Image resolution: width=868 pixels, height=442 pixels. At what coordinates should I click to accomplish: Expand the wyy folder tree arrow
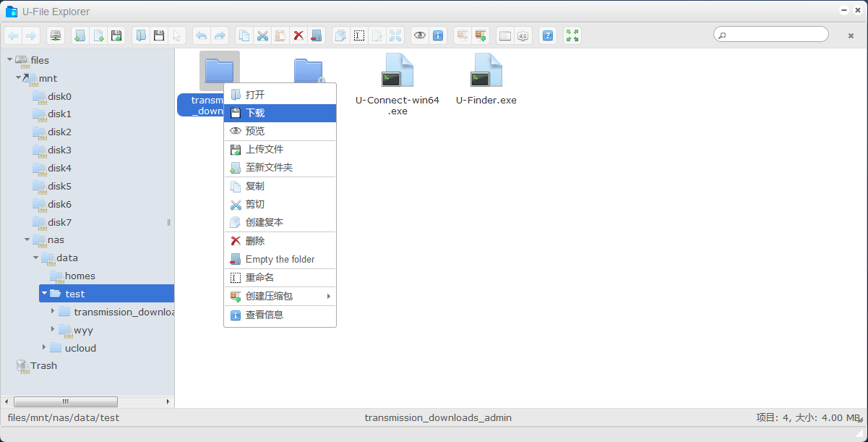tap(53, 329)
